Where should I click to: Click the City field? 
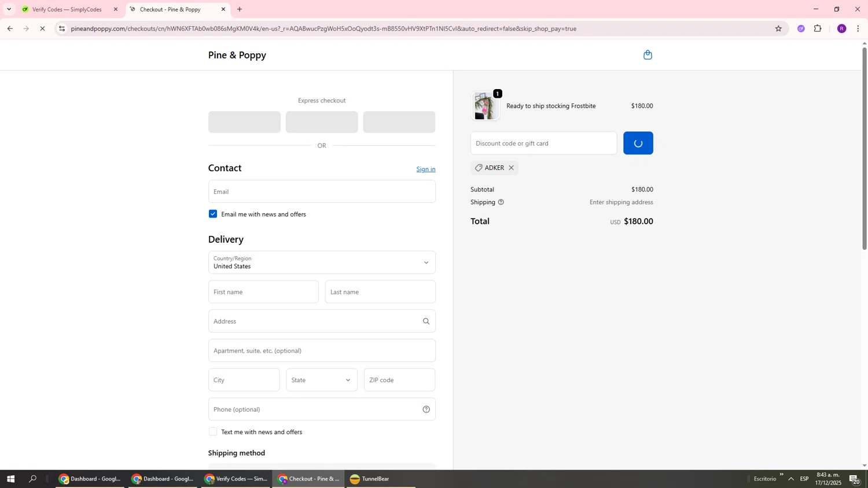click(x=244, y=380)
